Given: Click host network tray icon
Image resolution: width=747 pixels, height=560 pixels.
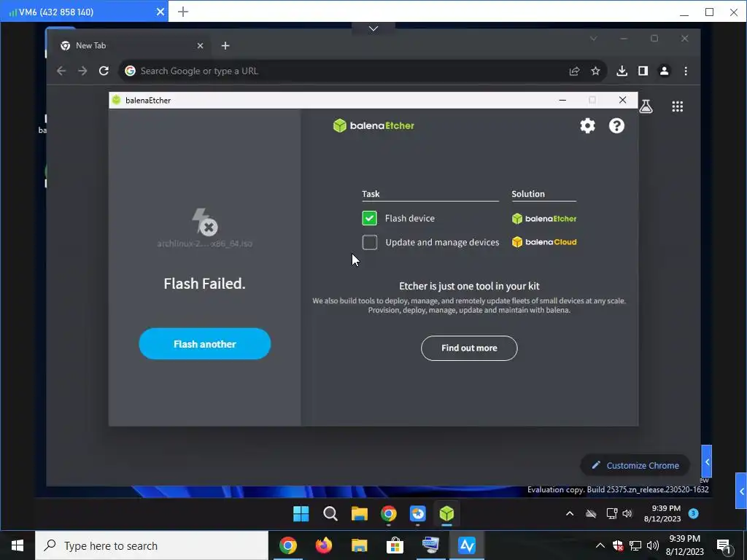Looking at the screenshot, I should pos(635,545).
